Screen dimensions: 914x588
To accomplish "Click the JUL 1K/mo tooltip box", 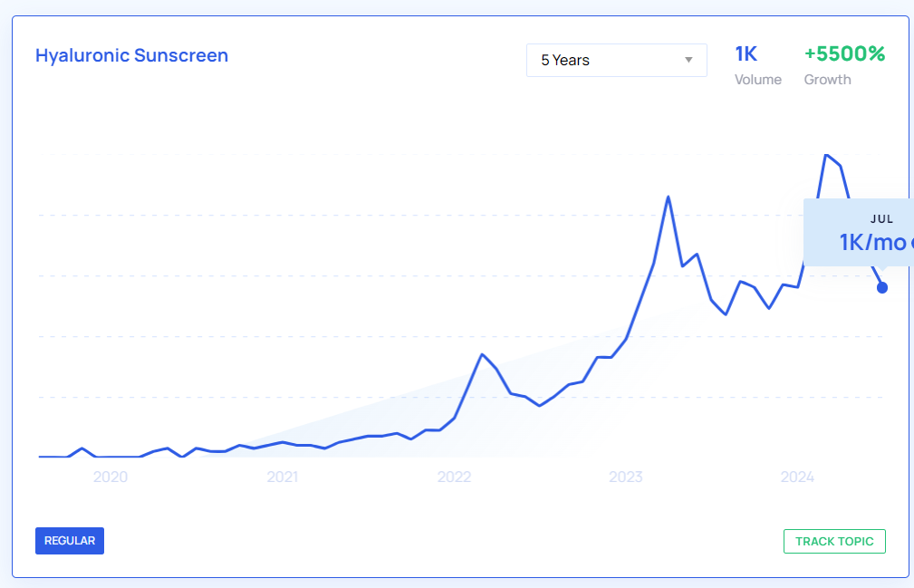I will point(858,233).
